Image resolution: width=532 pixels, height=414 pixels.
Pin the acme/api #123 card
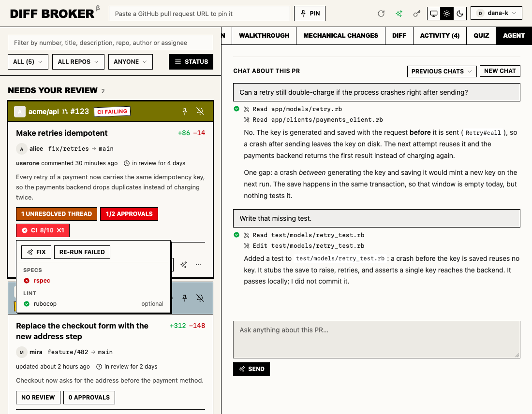185,112
